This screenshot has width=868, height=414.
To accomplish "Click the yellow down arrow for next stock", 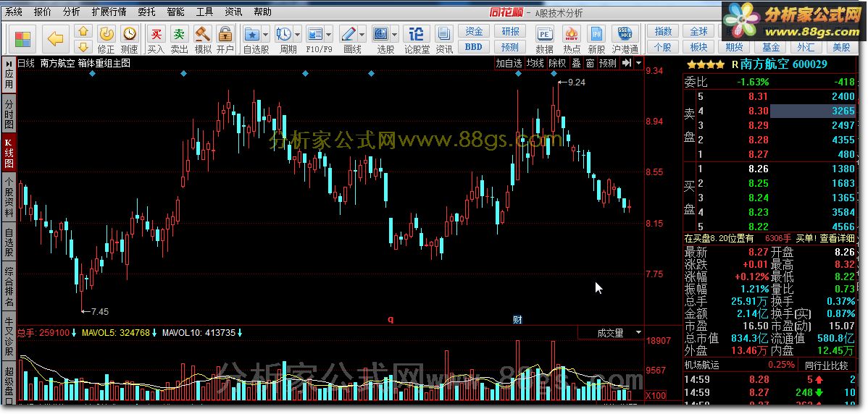I will (83, 46).
